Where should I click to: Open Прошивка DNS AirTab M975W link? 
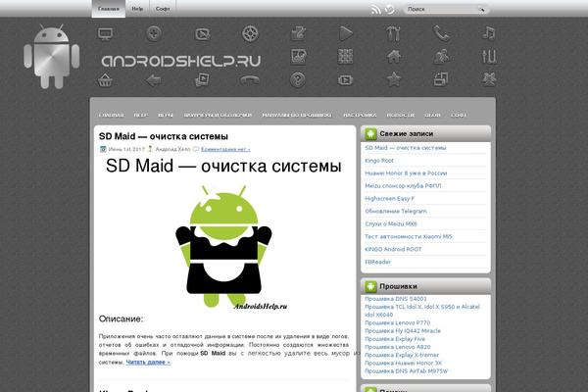(x=406, y=371)
